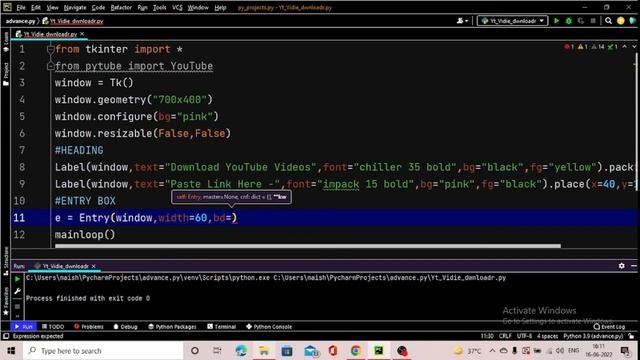This screenshot has width=640, height=360.
Task: Open the Navigate menu
Action: [x=75, y=7]
